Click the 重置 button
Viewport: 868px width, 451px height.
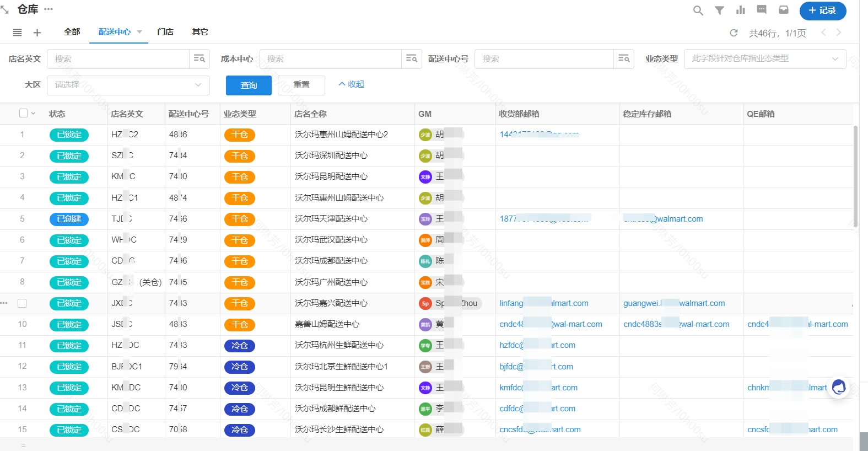coord(301,85)
